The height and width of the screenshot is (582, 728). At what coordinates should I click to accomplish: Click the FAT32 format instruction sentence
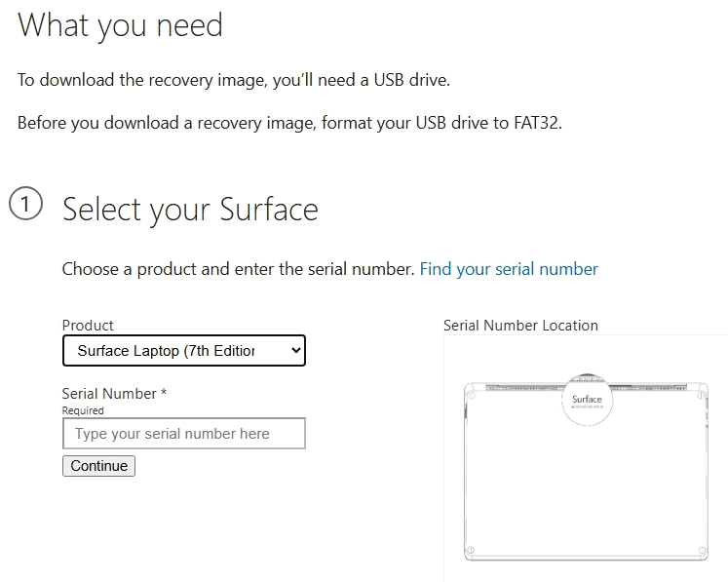pyautogui.click(x=289, y=123)
